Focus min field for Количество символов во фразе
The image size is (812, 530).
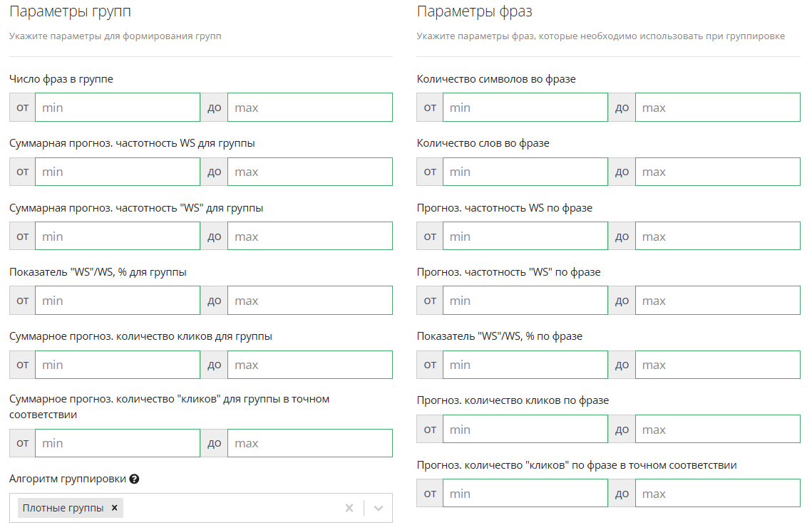[525, 108]
